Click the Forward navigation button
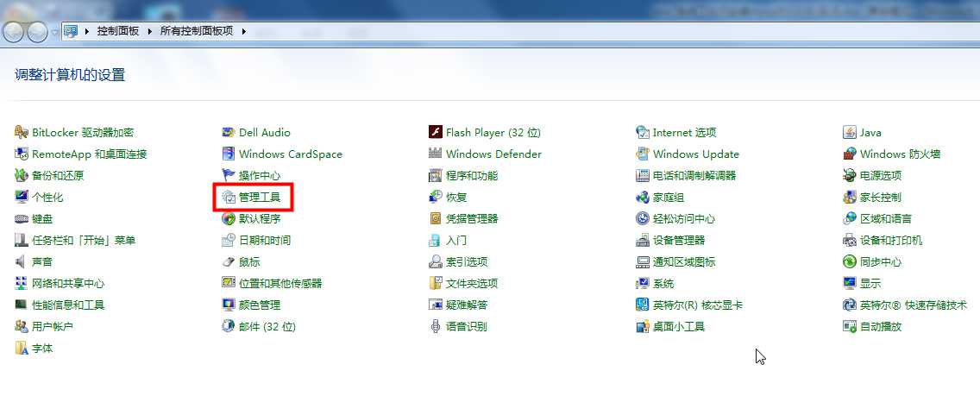The image size is (980, 396). point(37,32)
